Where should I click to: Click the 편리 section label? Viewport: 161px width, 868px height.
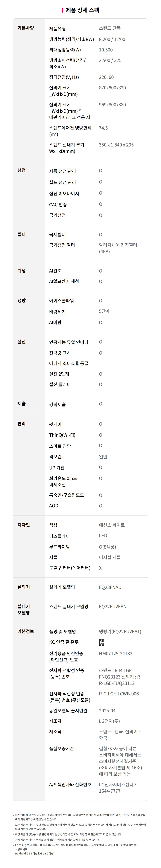22,423
